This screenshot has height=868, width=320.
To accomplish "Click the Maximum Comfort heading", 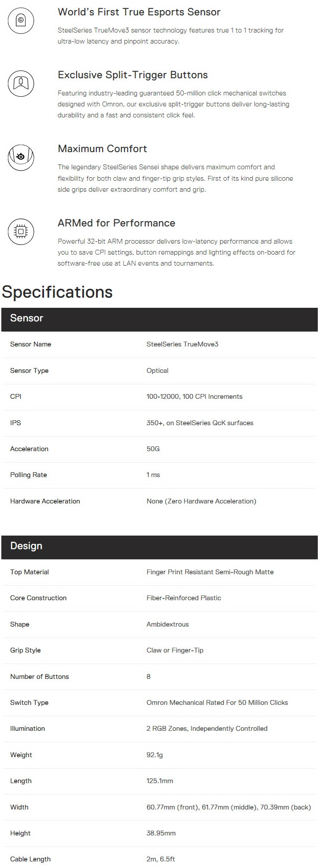I will (x=102, y=149).
